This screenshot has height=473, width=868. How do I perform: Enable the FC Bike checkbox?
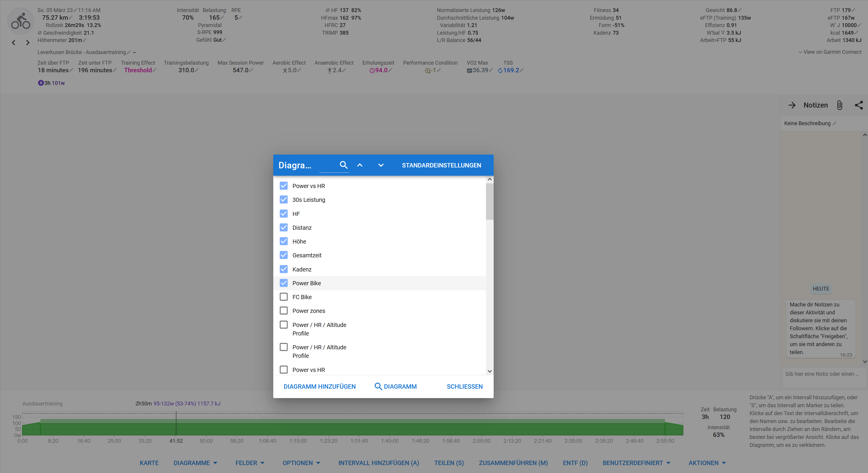coord(284,297)
